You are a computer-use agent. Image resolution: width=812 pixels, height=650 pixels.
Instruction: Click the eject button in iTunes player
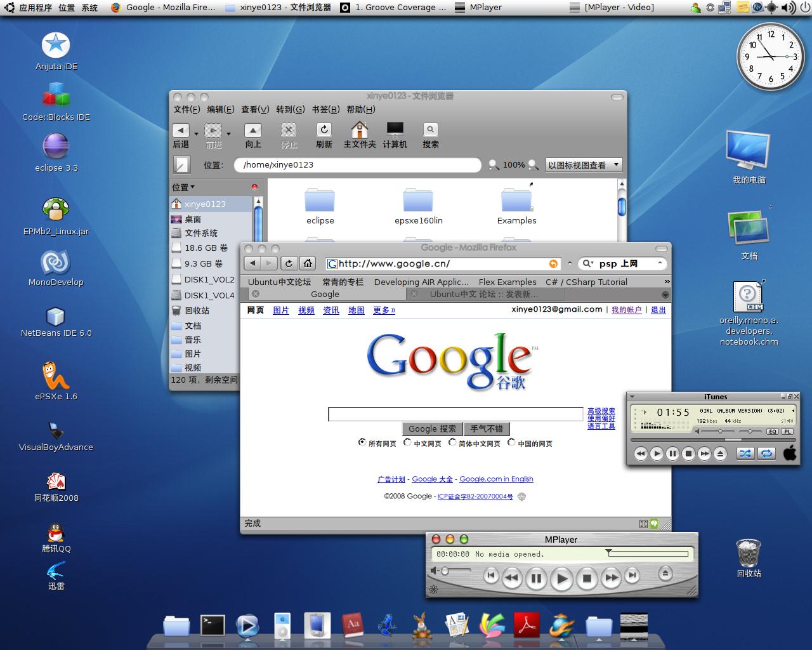point(720,453)
